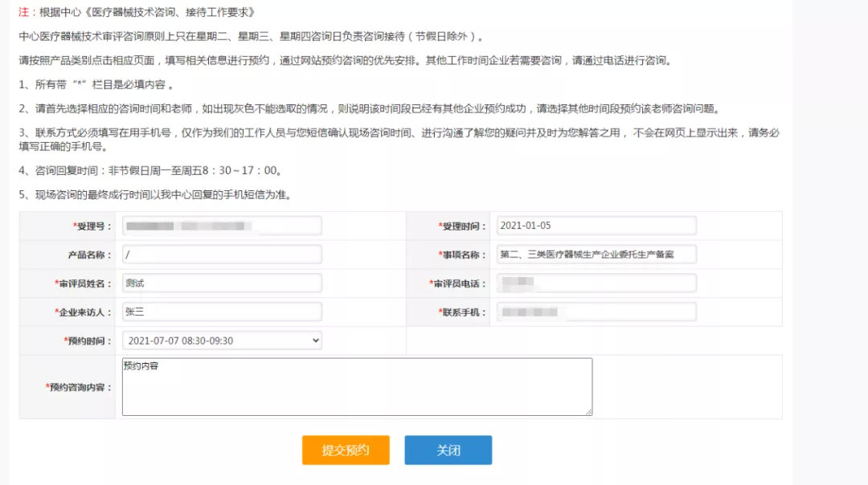Select the 产品名称 input box
868x485 pixels.
[222, 255]
